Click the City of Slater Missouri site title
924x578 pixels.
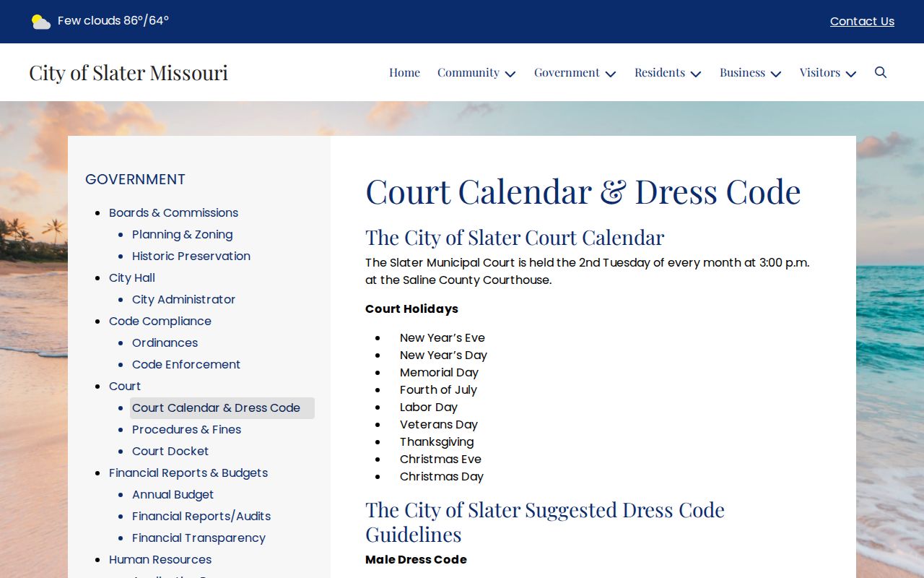click(128, 72)
